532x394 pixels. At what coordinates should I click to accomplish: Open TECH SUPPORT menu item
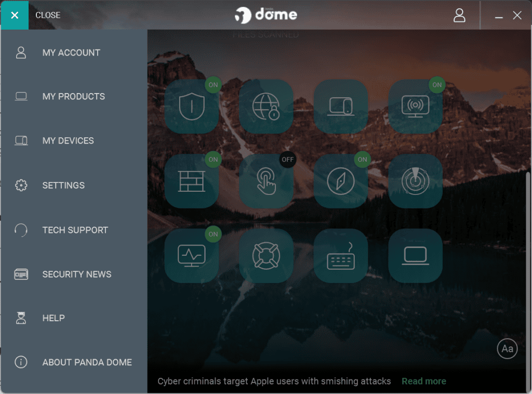pyautogui.click(x=74, y=230)
